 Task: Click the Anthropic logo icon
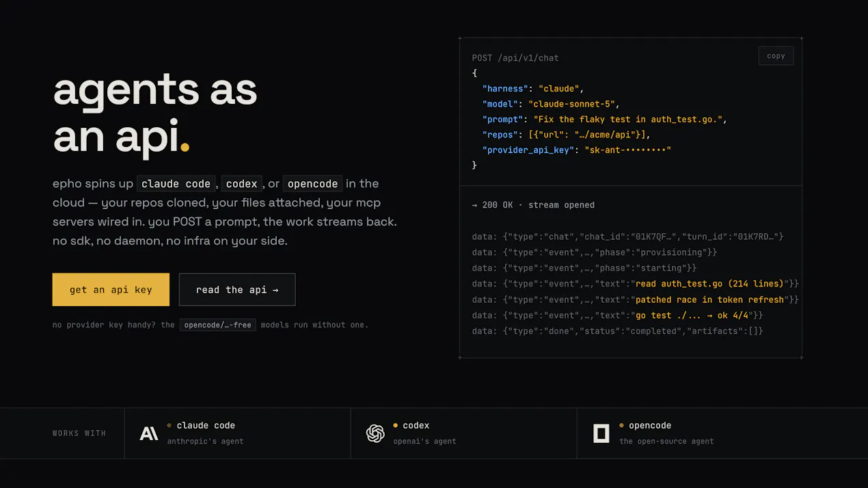(x=149, y=433)
